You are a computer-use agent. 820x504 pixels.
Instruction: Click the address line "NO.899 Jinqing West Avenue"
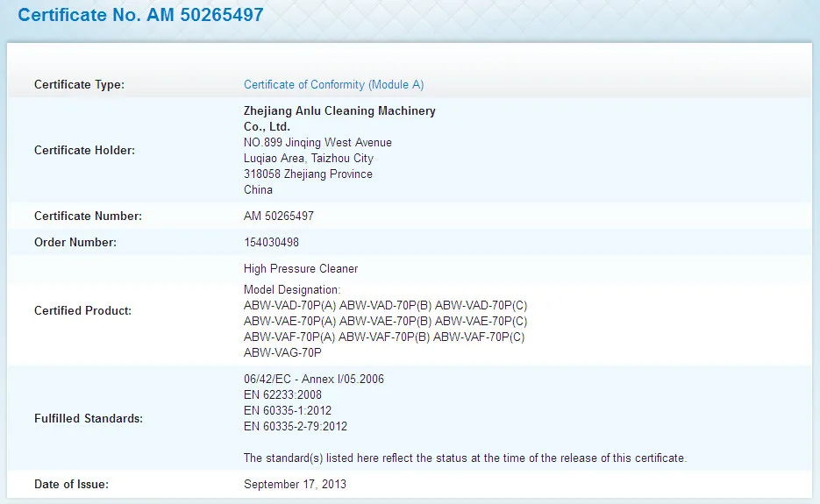tap(317, 142)
